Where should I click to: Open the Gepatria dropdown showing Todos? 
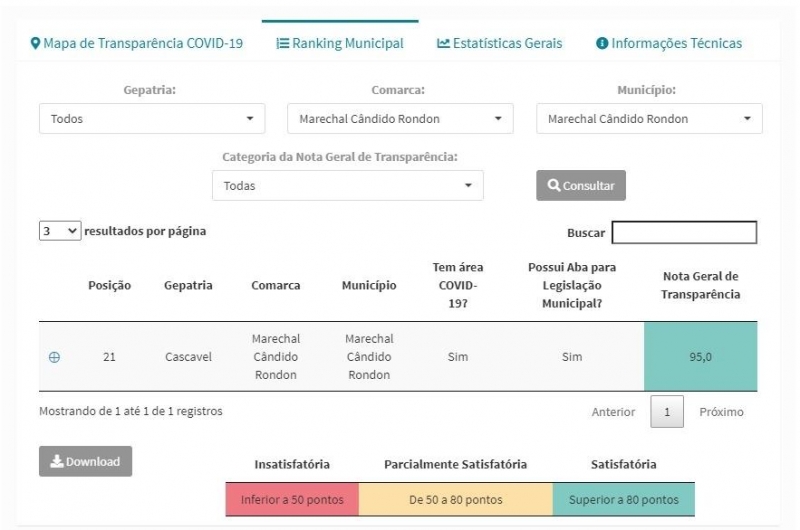click(x=152, y=119)
